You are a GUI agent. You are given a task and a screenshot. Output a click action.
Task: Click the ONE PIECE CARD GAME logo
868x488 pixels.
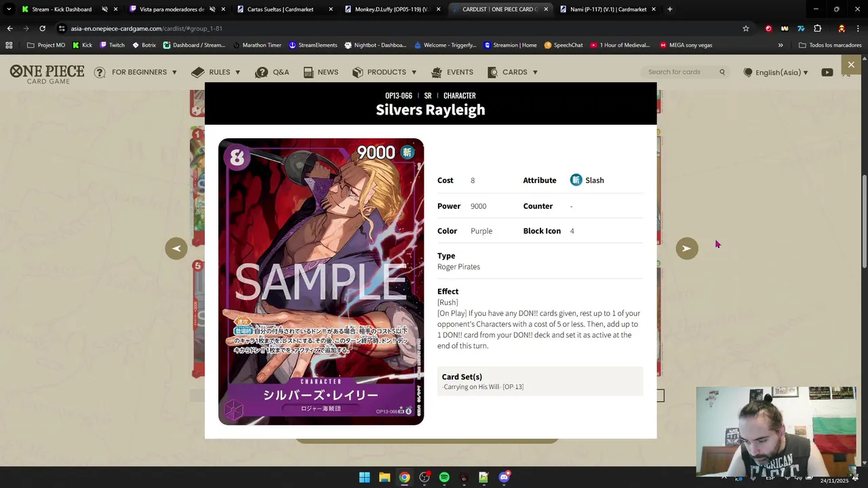[47, 73]
